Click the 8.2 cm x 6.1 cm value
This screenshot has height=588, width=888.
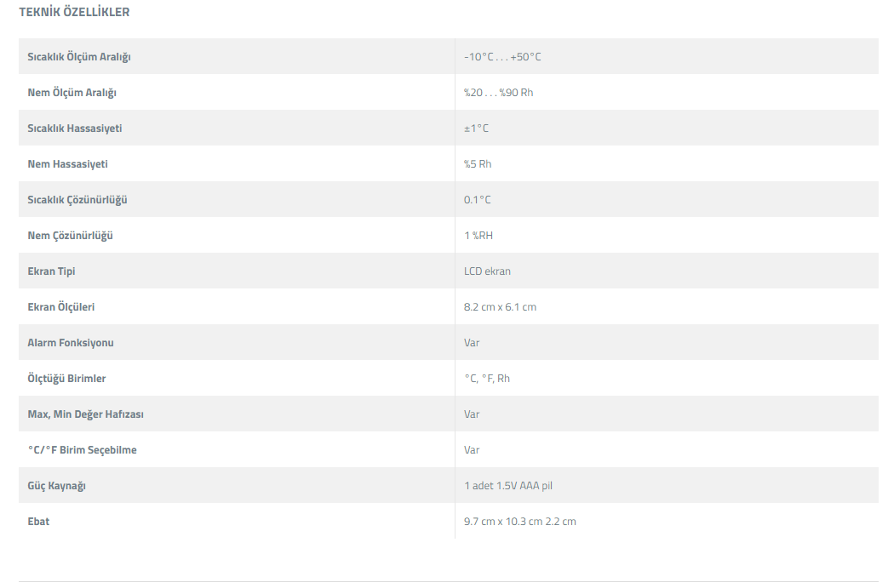click(x=500, y=307)
